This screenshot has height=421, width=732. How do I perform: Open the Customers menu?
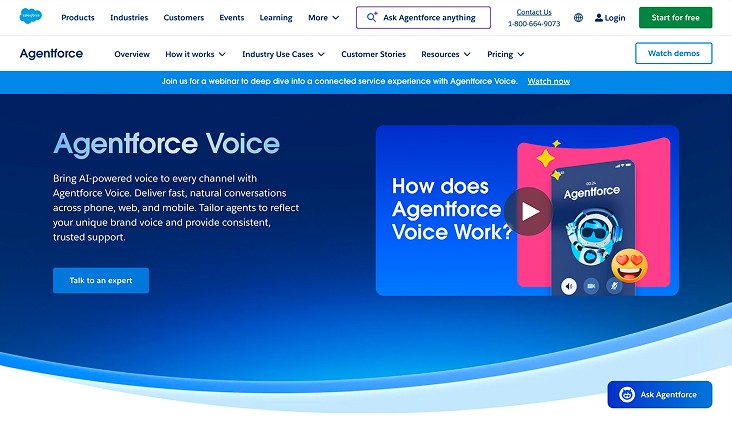(x=184, y=18)
